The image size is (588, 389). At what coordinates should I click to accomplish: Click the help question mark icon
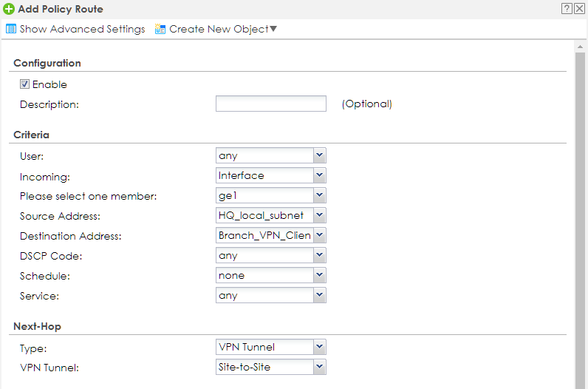pyautogui.click(x=567, y=9)
